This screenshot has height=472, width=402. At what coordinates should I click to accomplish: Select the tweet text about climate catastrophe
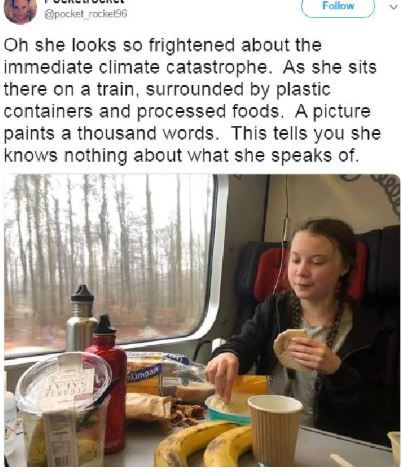[x=192, y=100]
